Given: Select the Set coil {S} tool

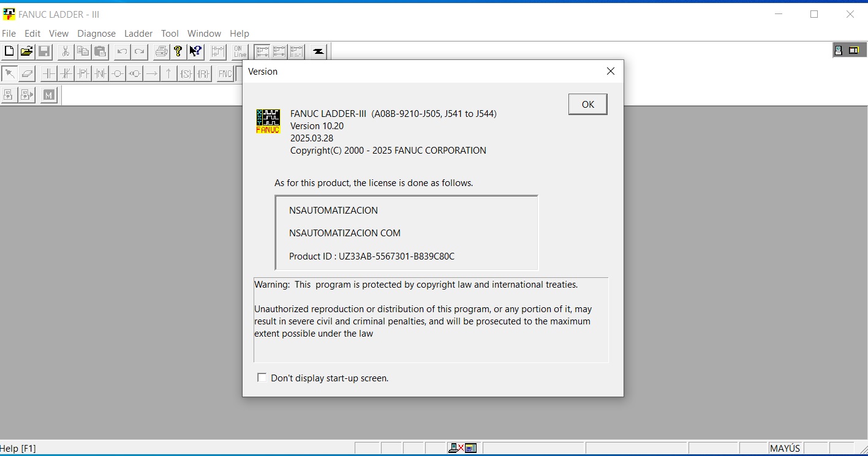Looking at the screenshot, I should (x=185, y=73).
